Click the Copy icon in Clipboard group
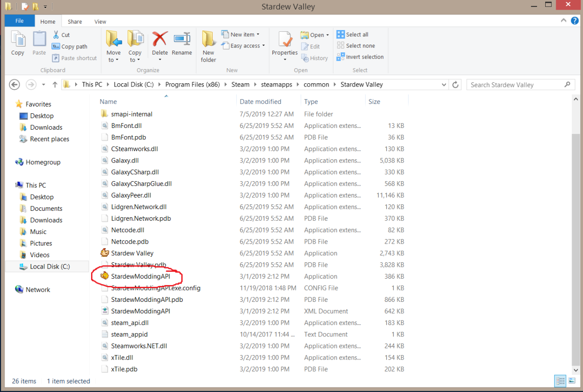Screen dimensions: 583x392 pyautogui.click(x=18, y=39)
